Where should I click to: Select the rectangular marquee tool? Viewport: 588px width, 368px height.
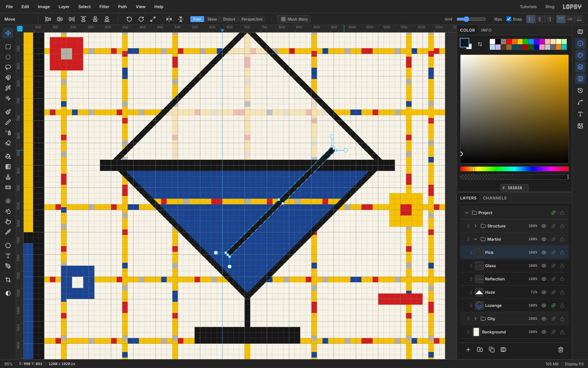[x=8, y=47]
